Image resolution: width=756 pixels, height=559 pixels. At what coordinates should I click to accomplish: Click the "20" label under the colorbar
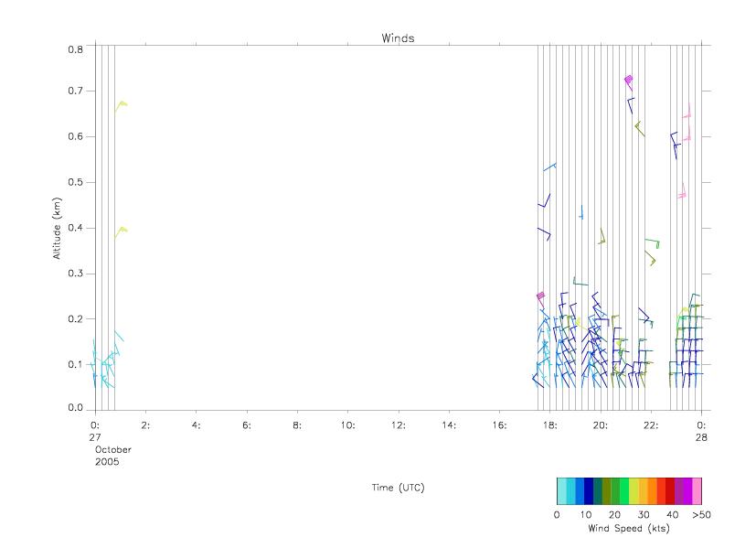point(614,514)
